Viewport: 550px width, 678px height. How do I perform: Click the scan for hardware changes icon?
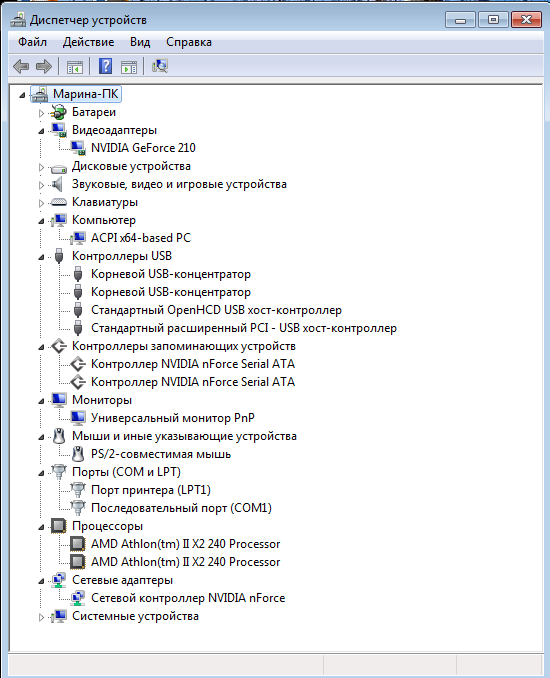point(160,66)
